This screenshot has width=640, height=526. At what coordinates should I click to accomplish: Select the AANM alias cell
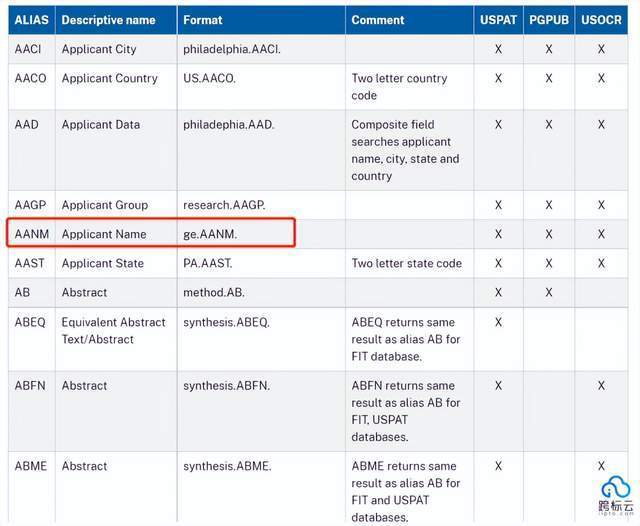click(31, 234)
